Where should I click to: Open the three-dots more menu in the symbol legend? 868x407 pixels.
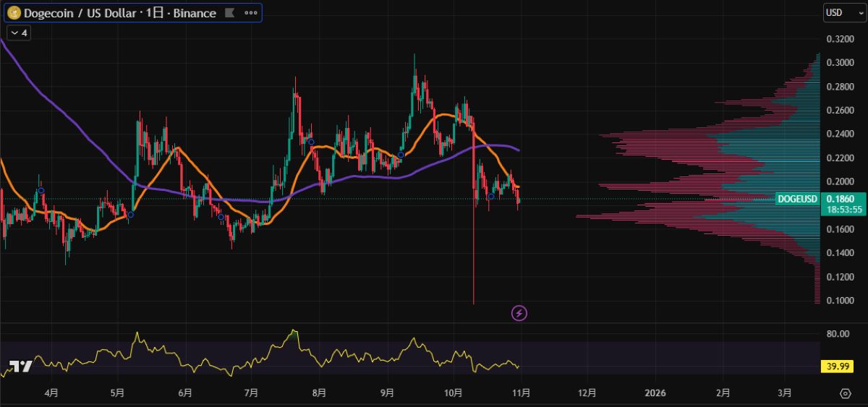tap(250, 13)
